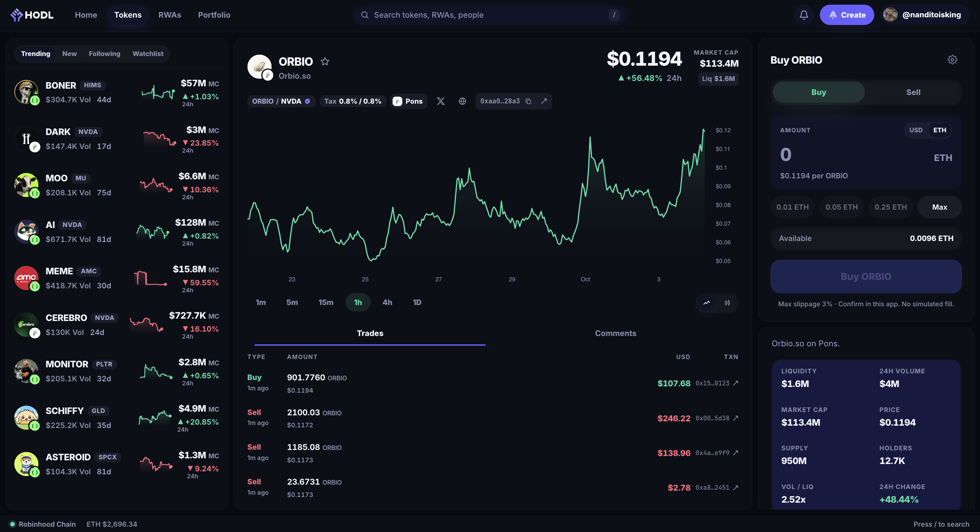Click the HODL logo
This screenshot has height=532, width=980.
(32, 15)
